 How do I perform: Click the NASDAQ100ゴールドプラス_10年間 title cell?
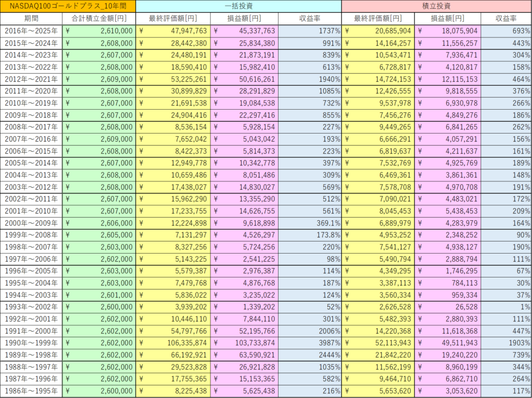pyautogui.click(x=68, y=6)
